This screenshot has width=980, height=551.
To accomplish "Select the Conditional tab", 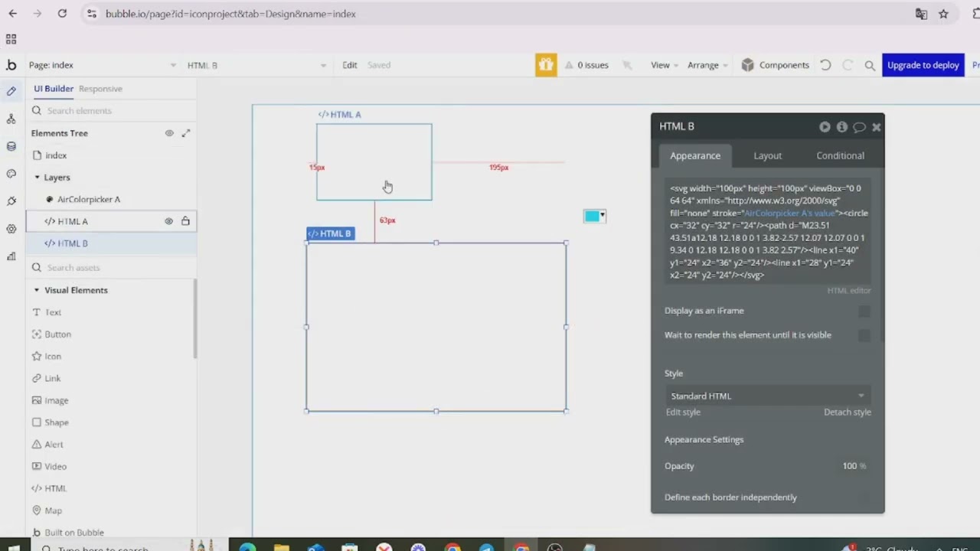I will (x=840, y=155).
